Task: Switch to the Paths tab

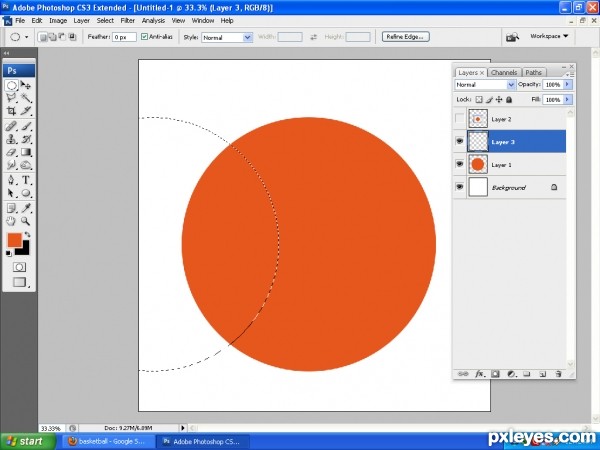Action: pos(533,72)
